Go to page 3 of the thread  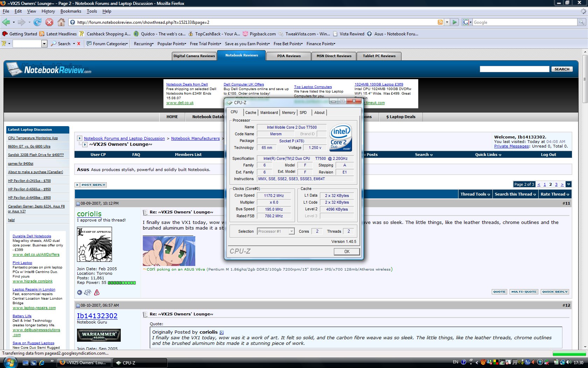[x=556, y=184]
